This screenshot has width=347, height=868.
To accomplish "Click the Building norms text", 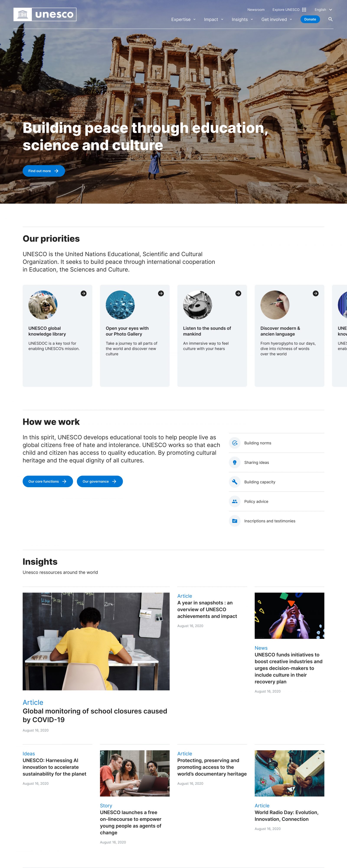I will 258,443.
